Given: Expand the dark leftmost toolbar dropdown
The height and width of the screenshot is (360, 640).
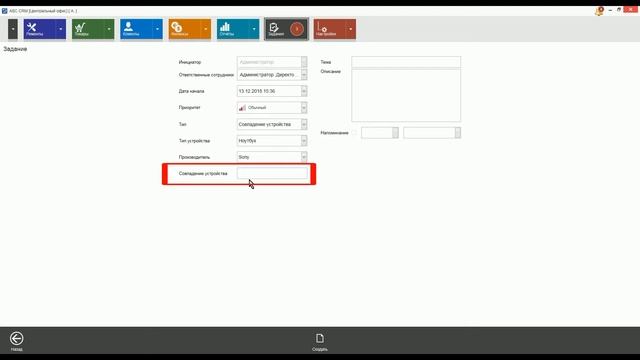Looking at the screenshot, I should click(13, 29).
